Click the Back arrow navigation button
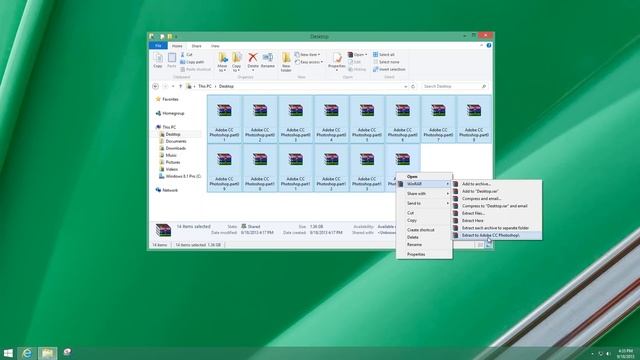640x360 pixels. [156, 87]
